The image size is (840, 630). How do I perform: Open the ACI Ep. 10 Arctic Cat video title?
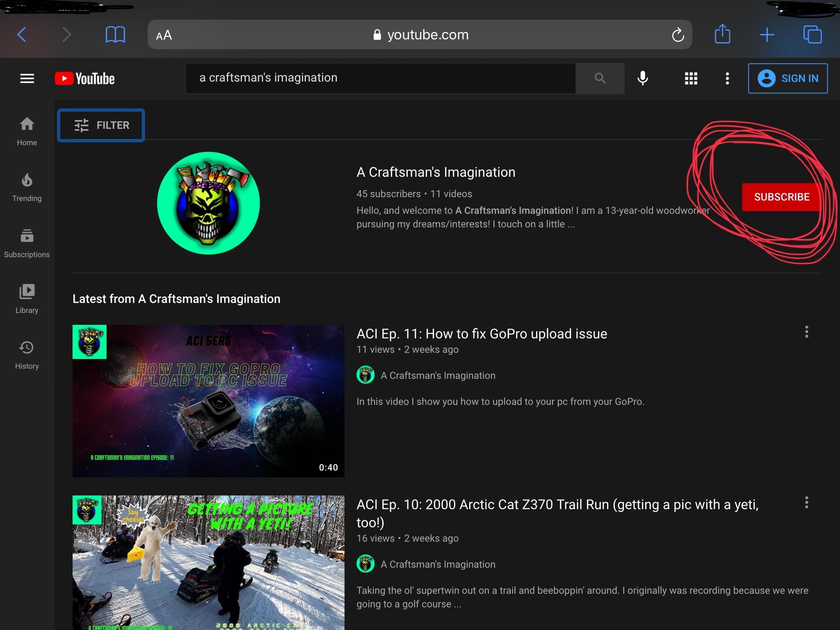click(x=557, y=504)
